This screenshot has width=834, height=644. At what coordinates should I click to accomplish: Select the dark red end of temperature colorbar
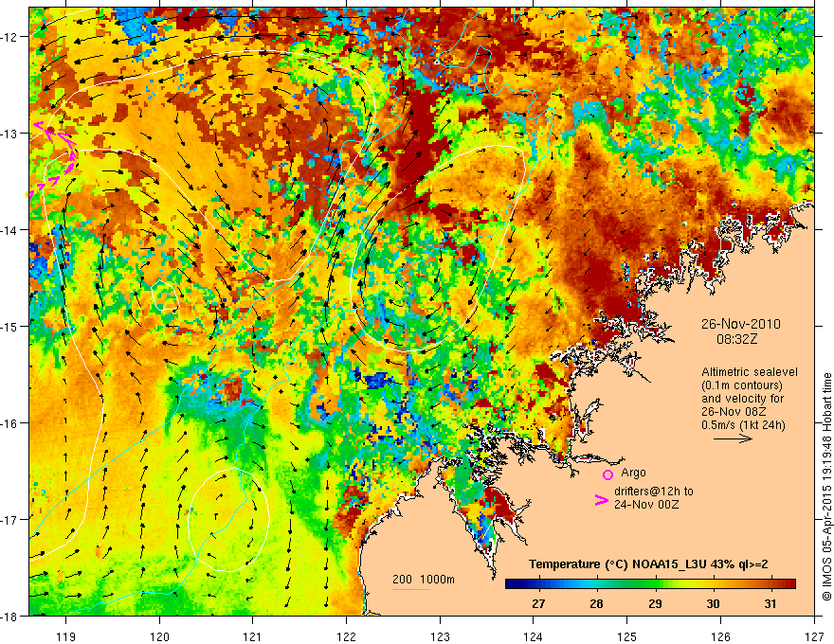(x=789, y=584)
